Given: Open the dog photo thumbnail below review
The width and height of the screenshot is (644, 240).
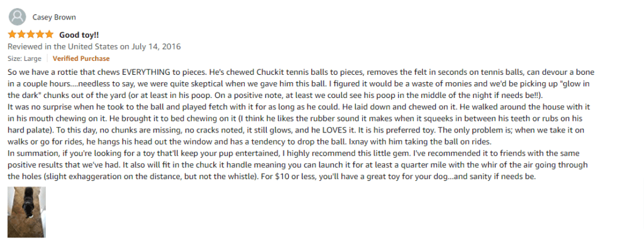Looking at the screenshot, I should click(26, 212).
